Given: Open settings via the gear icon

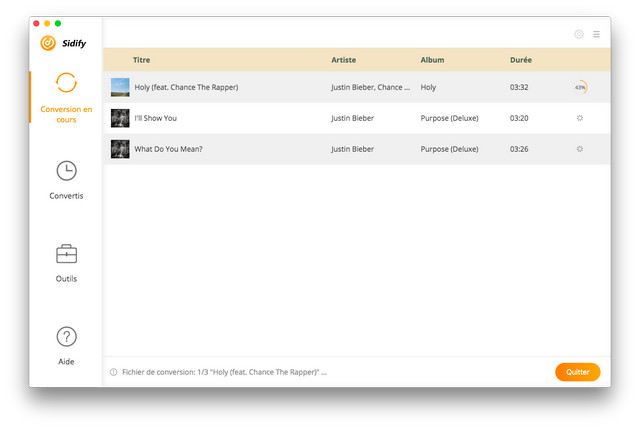Looking at the screenshot, I should pos(579,34).
